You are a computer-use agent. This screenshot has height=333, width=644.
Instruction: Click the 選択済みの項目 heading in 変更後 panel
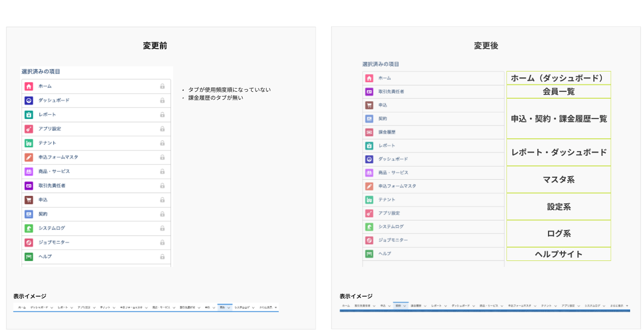pyautogui.click(x=381, y=64)
